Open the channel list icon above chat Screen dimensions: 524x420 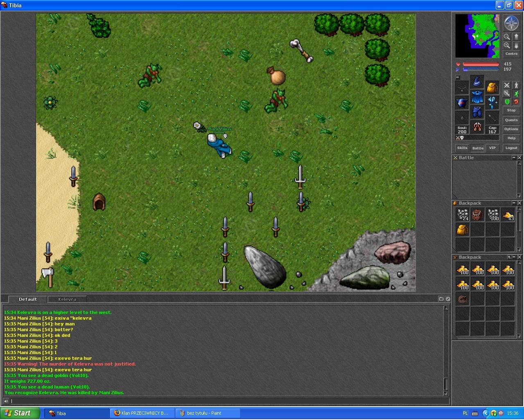441,299
